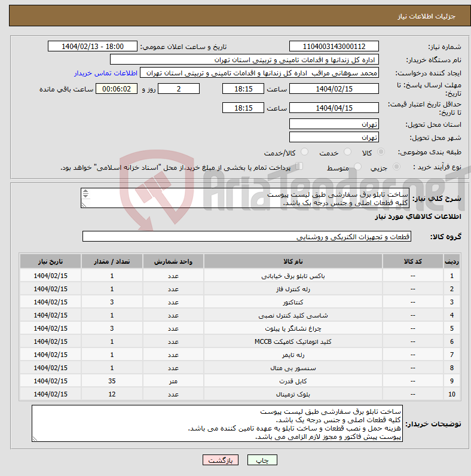This screenshot has height=476, width=471.
Task: Click the description box scroll down arrow
Action: pos(85,196)
